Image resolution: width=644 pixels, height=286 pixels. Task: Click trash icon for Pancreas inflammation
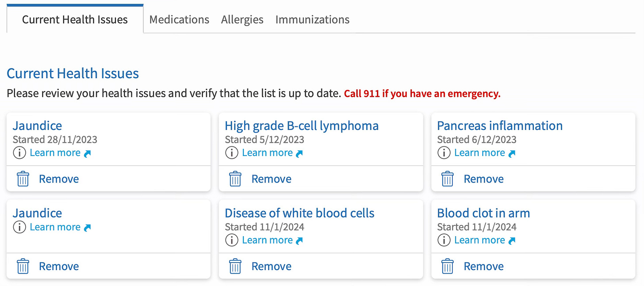(x=448, y=179)
